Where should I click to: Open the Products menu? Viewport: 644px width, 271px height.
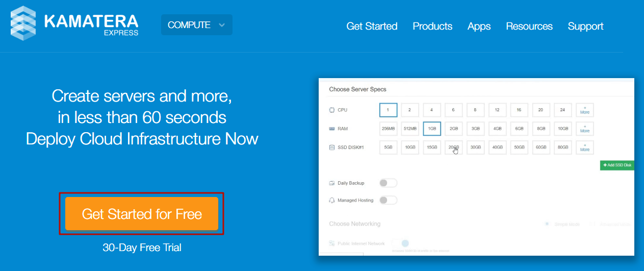pyautogui.click(x=432, y=26)
